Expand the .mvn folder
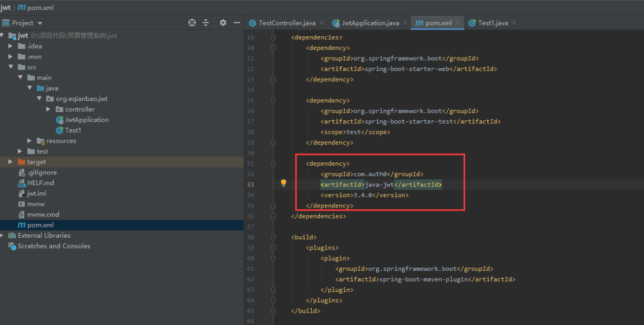Viewport: 644px width, 325px height. [x=11, y=57]
